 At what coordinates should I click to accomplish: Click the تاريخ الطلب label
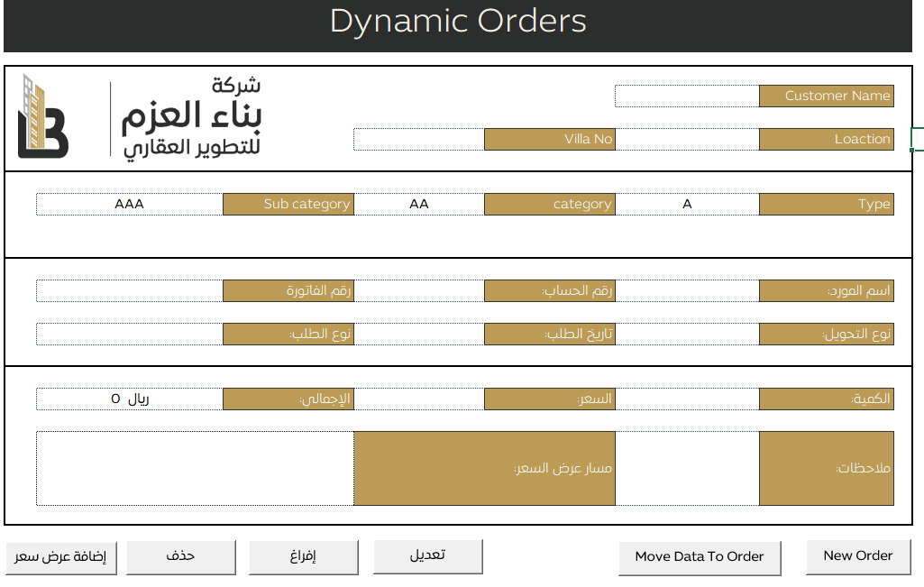click(550, 335)
